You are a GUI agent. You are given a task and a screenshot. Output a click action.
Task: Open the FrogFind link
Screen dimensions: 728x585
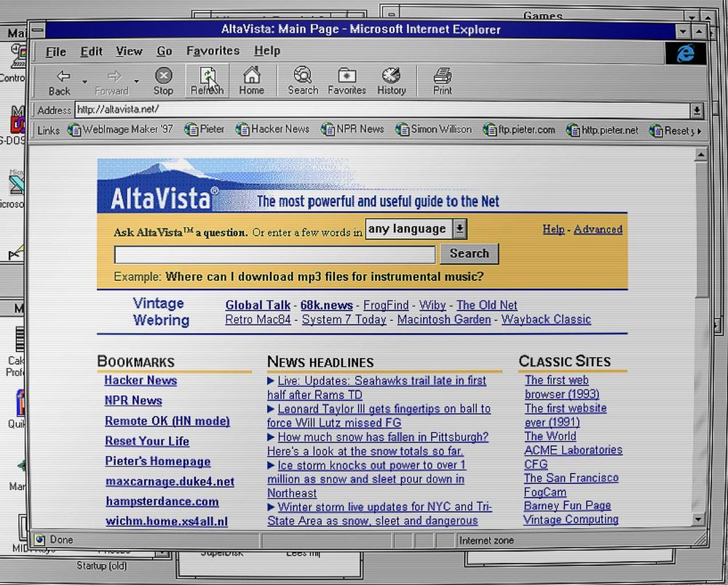pyautogui.click(x=386, y=306)
